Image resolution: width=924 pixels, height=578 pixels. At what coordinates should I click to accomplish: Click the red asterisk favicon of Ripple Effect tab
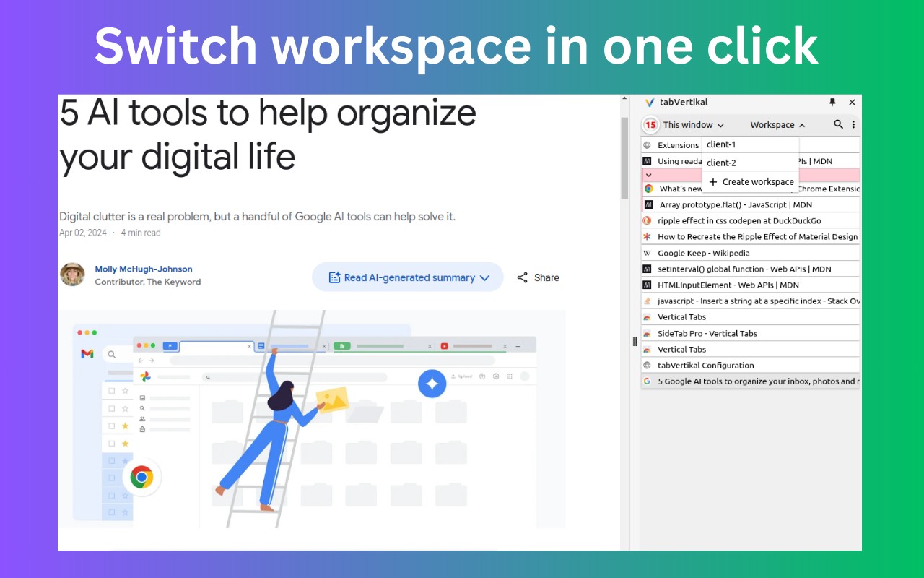coord(648,236)
